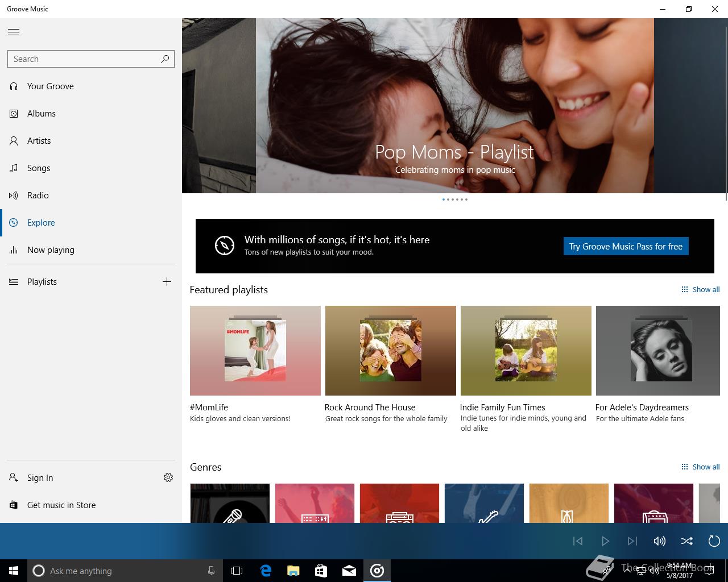Toggle repeat mode
Image resolution: width=728 pixels, height=582 pixels.
click(714, 541)
